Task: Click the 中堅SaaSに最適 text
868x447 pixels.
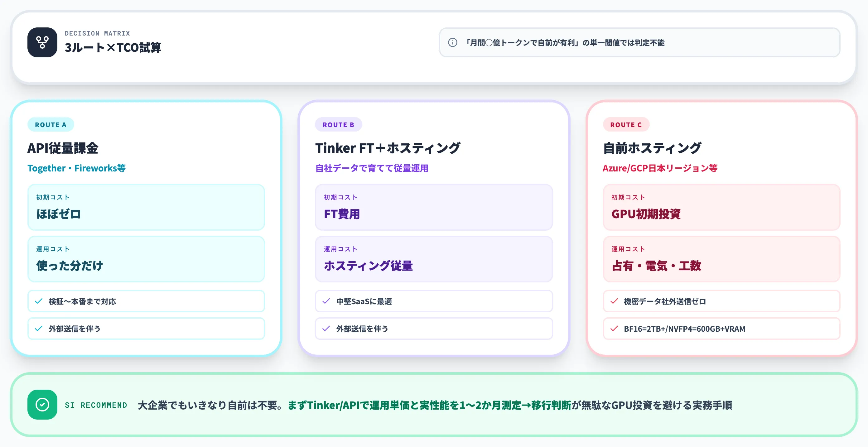Action: coord(364,301)
